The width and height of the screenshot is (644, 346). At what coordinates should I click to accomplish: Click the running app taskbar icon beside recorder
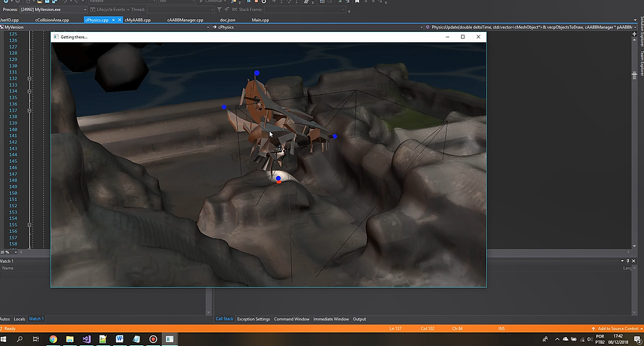click(x=170, y=339)
